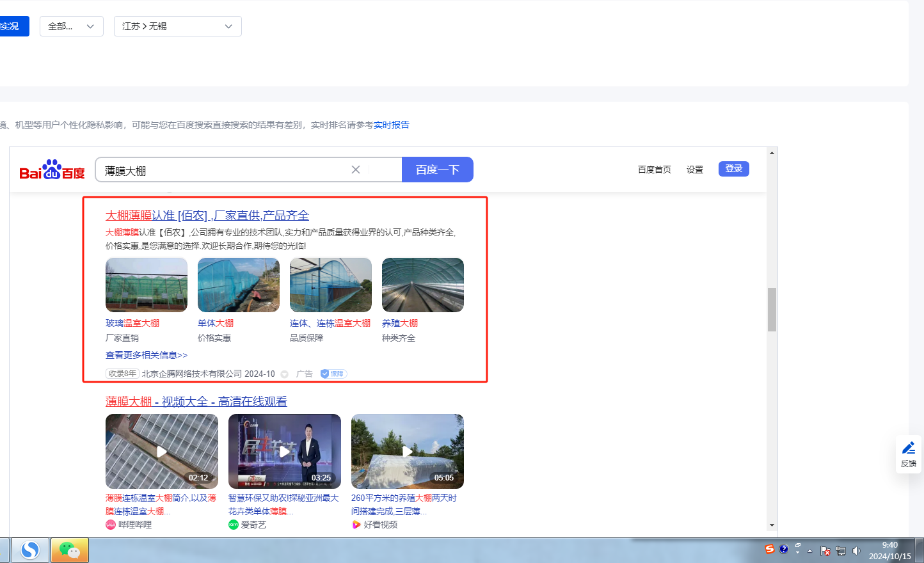Open the WeChat taskbar icon

70,550
